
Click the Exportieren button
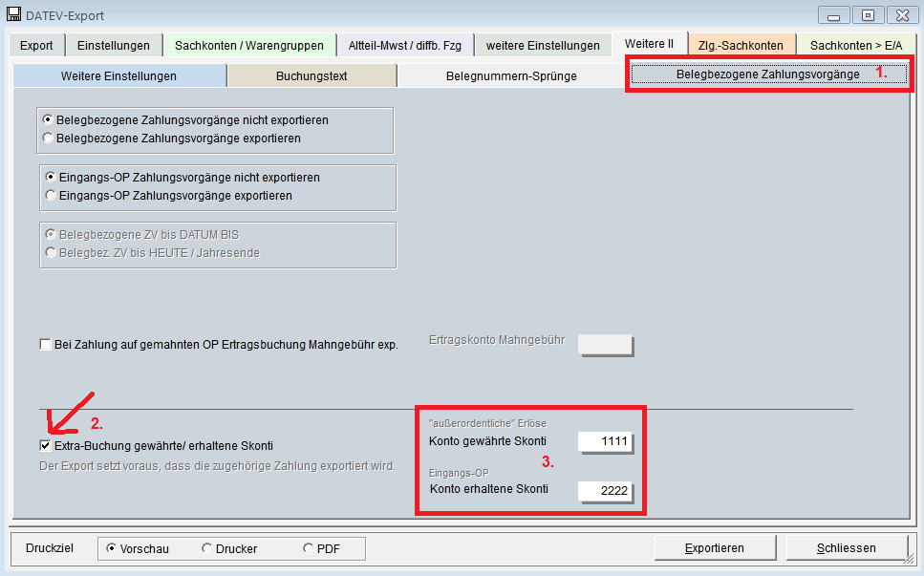click(715, 548)
